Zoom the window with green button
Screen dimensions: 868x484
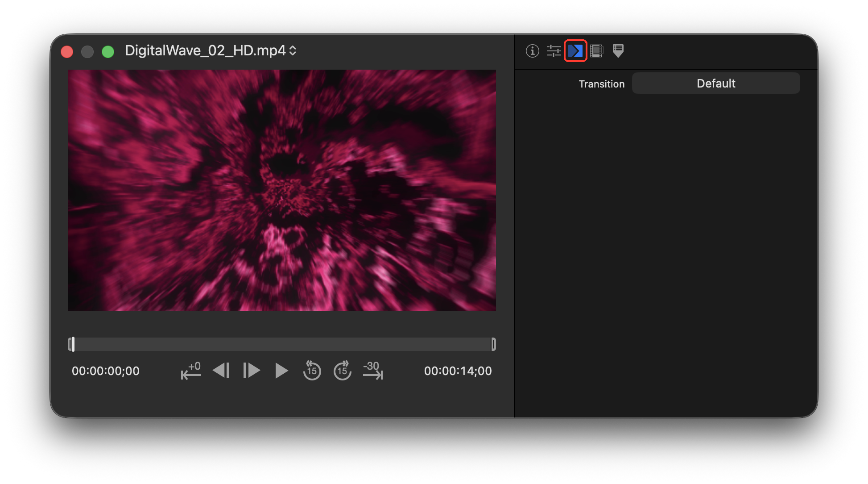point(108,52)
